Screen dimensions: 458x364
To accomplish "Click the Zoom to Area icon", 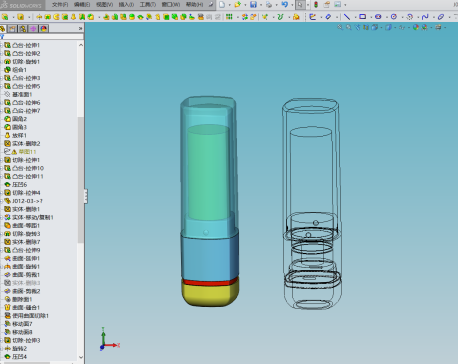I will pyautogui.click(x=349, y=27).
